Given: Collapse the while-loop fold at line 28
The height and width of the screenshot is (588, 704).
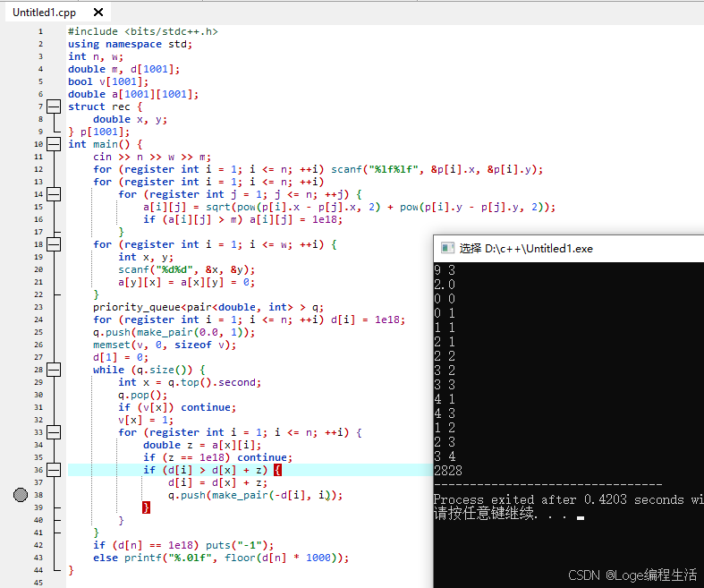Looking at the screenshot, I should [54, 370].
